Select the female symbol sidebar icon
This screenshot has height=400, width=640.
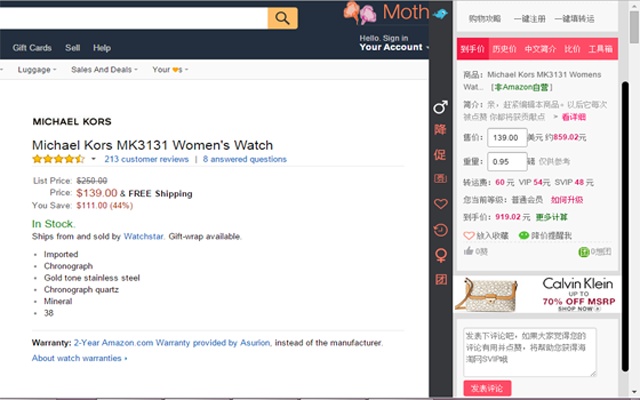pyautogui.click(x=440, y=256)
